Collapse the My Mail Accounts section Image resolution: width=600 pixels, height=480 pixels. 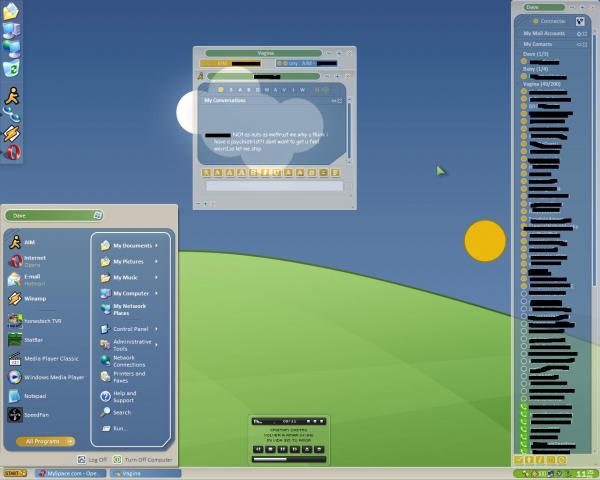579,34
